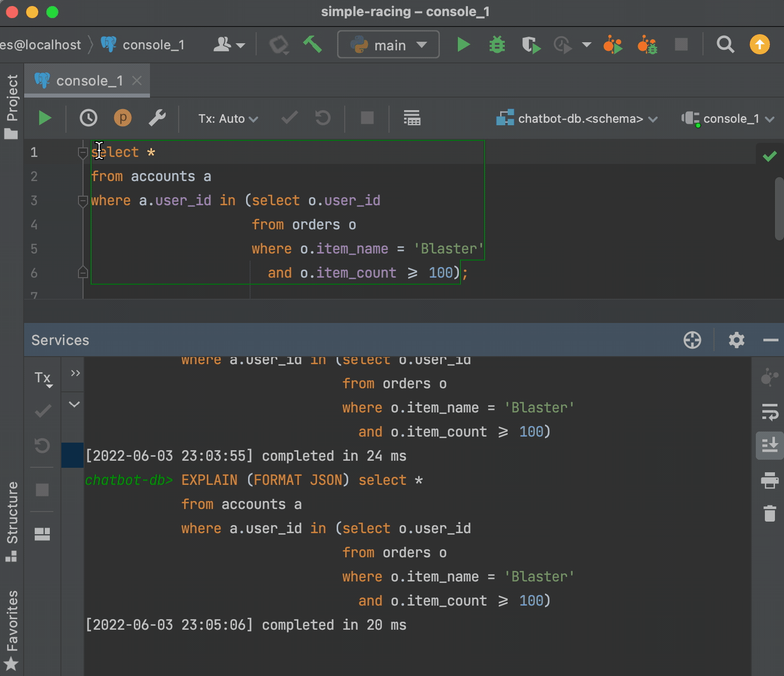Execute the SQL query with the green run arrow
The image size is (784, 676).
click(44, 118)
